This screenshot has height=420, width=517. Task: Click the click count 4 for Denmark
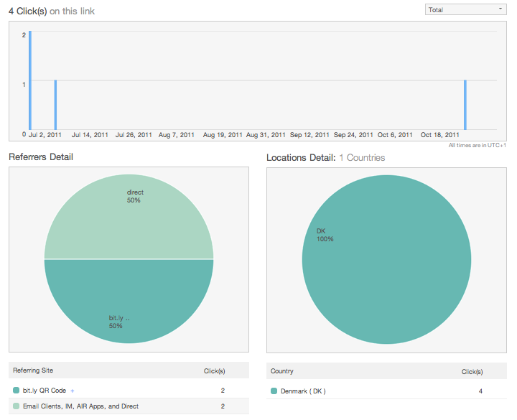[x=480, y=391]
